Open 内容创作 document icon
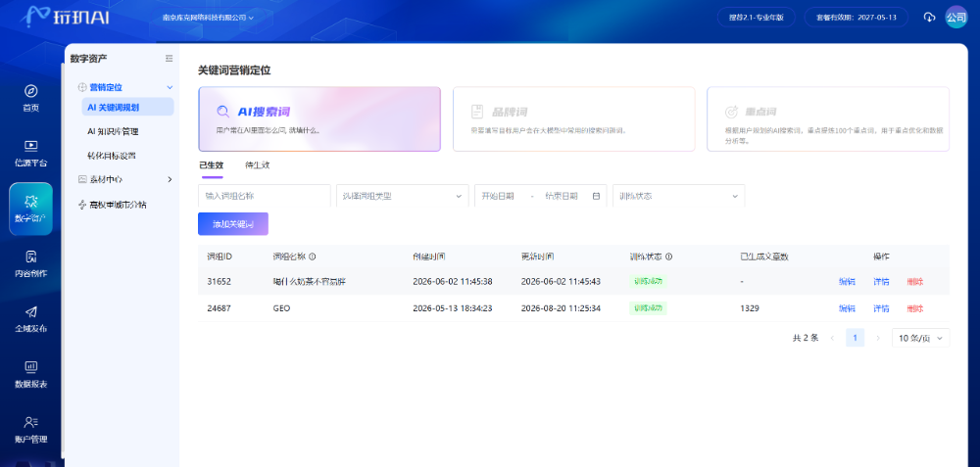The width and height of the screenshot is (980, 467). point(30,257)
